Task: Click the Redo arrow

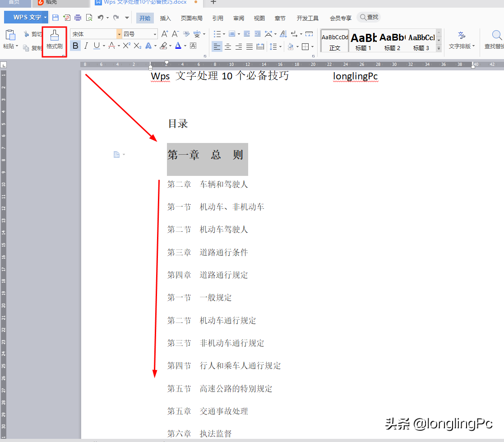Action: pyautogui.click(x=116, y=18)
